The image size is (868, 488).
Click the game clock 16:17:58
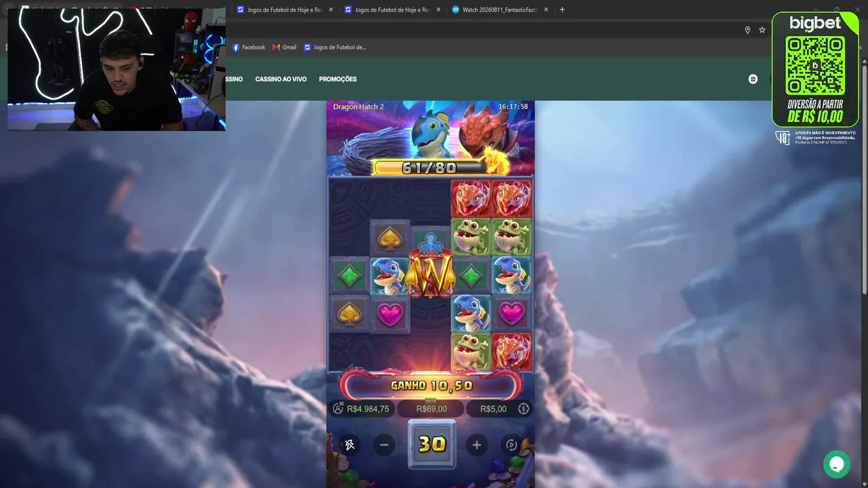click(513, 107)
